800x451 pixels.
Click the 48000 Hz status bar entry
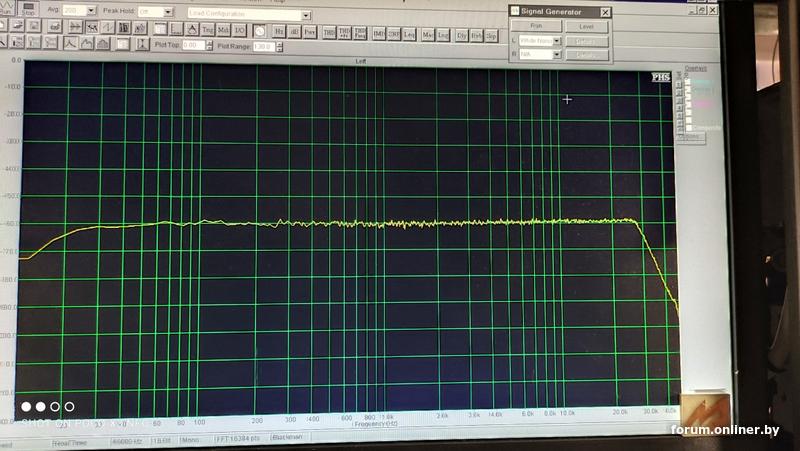pos(128,441)
